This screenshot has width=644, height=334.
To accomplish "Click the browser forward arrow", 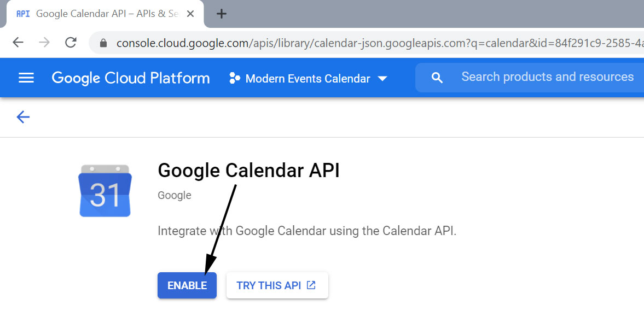I will [x=44, y=42].
